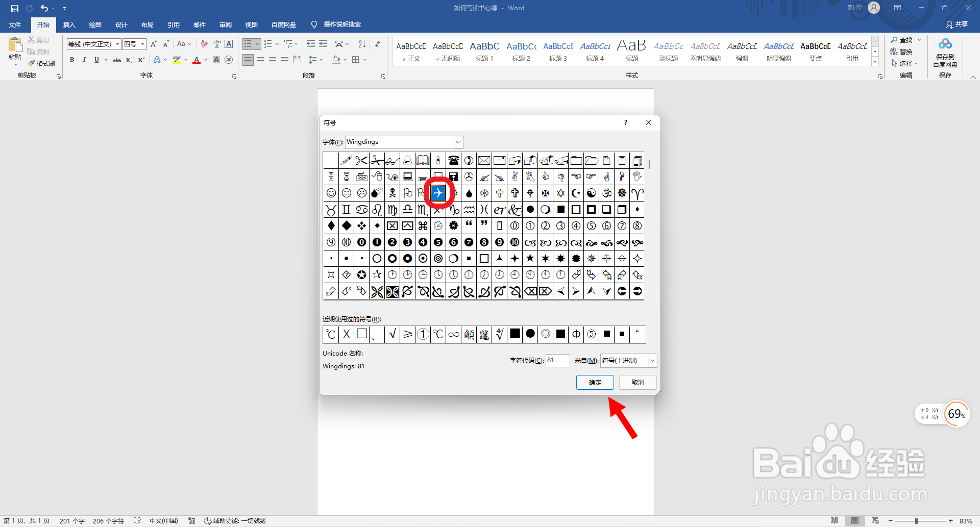The width and height of the screenshot is (980, 527).
Task: Select the skull and crossbones symbol
Action: point(392,193)
